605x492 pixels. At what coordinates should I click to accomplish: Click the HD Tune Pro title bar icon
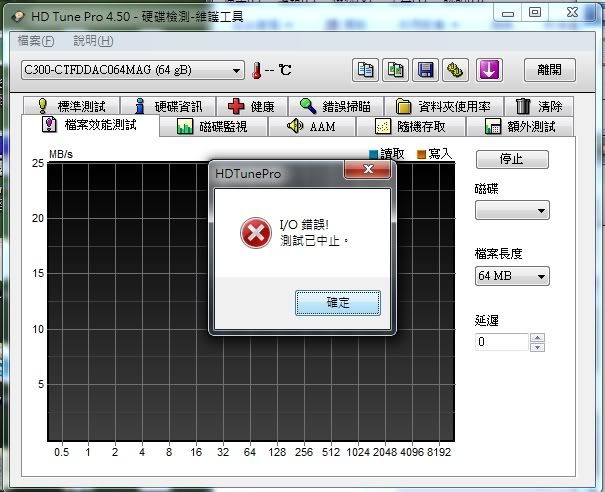(x=18, y=17)
